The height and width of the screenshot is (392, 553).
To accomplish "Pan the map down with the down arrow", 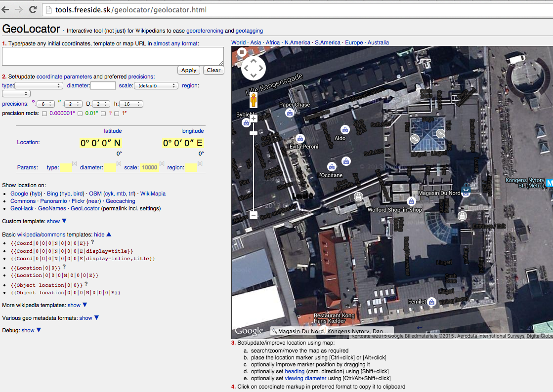I will coord(253,76).
